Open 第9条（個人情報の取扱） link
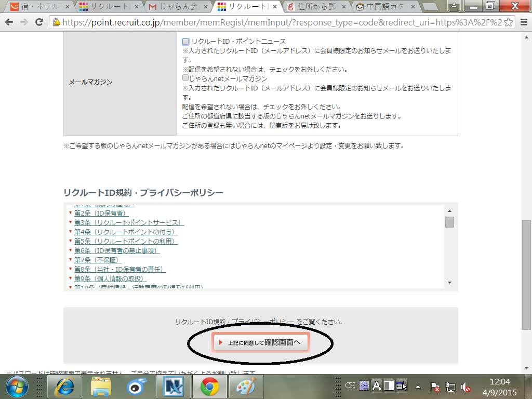This screenshot has width=532, height=399. tap(110, 278)
